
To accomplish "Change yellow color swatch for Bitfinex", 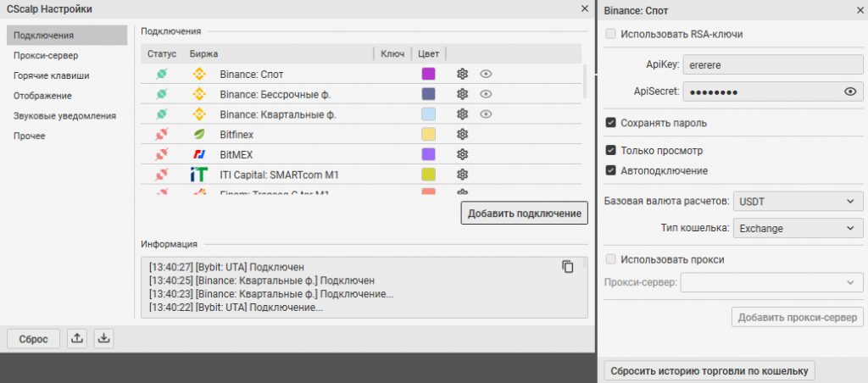I will pyautogui.click(x=428, y=134).
